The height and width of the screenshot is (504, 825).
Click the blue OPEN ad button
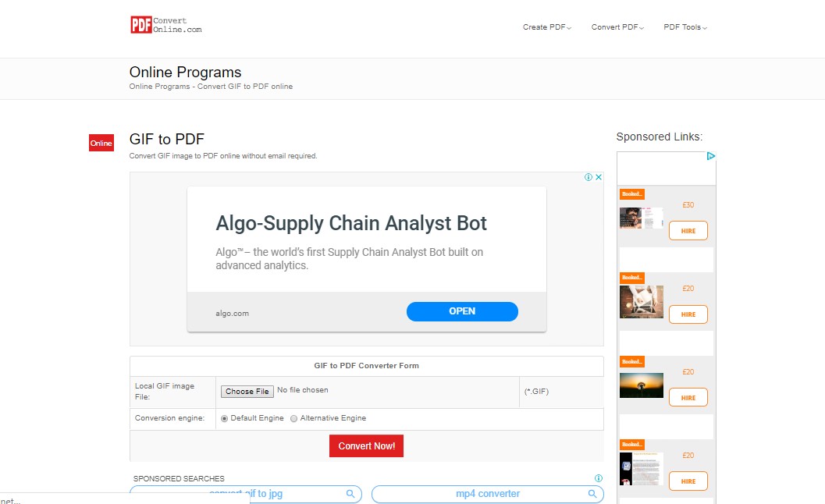coord(462,311)
